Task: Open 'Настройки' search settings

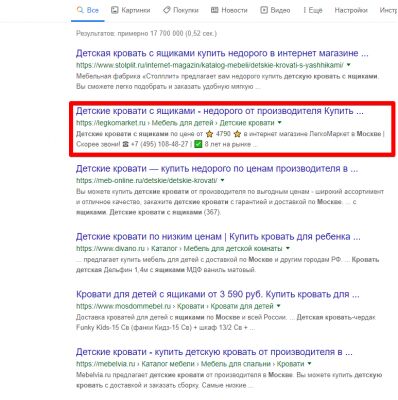Action: tap(351, 10)
